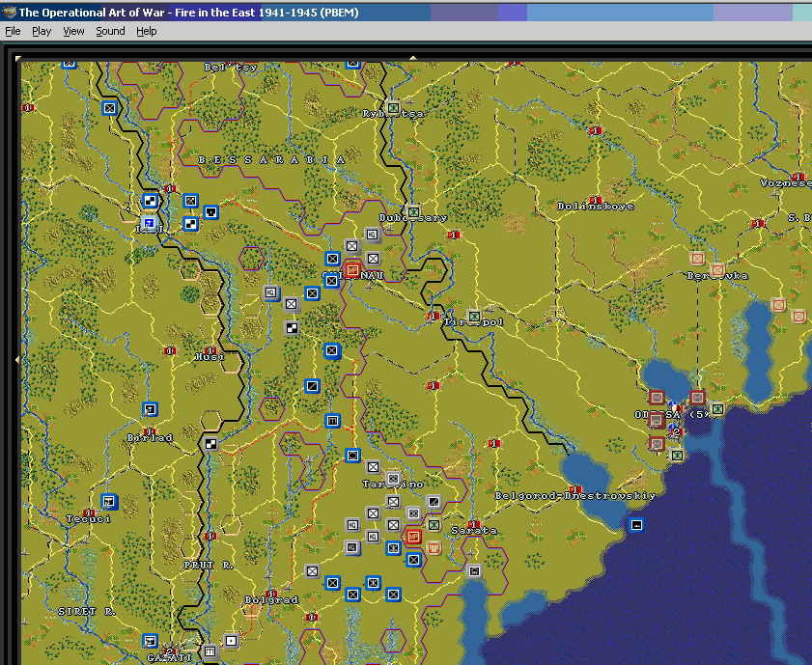Select the blue dark-symbol unit northeast of Iasi

[x=210, y=211]
